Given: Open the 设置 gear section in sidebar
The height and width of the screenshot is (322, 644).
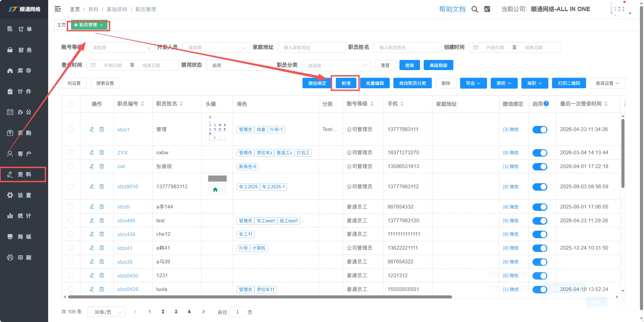Looking at the screenshot, I should 24,195.
